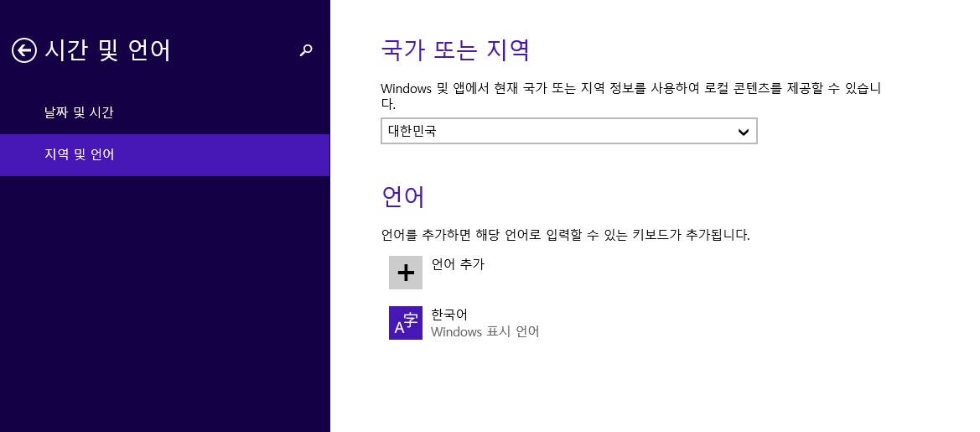The width and height of the screenshot is (980, 432).
Task: Select the 지역 및 언어 section
Action: click(165, 155)
